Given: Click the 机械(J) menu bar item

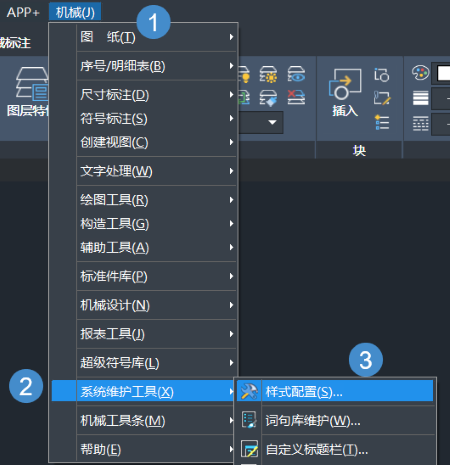Looking at the screenshot, I should [x=75, y=12].
